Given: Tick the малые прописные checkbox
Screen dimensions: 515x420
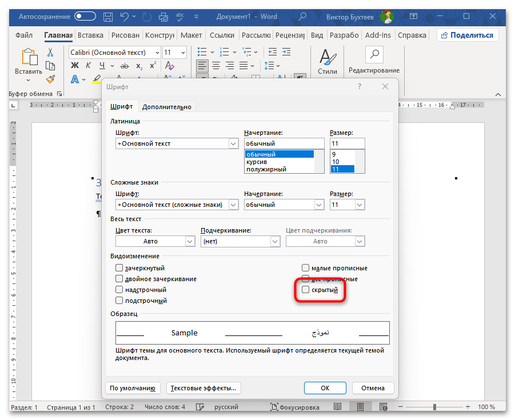Looking at the screenshot, I should (306, 268).
